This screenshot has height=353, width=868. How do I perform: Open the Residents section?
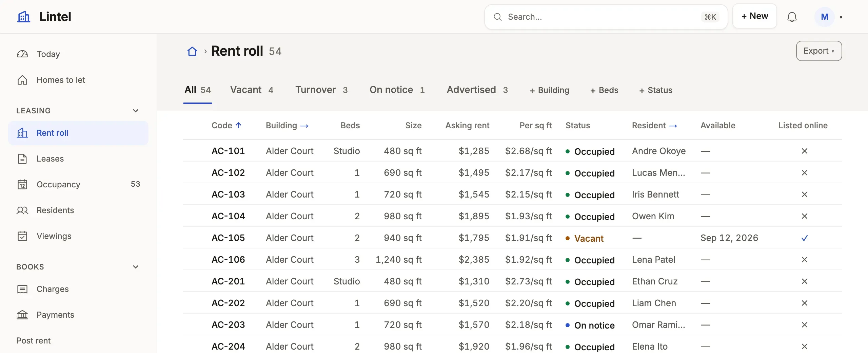(x=78, y=210)
